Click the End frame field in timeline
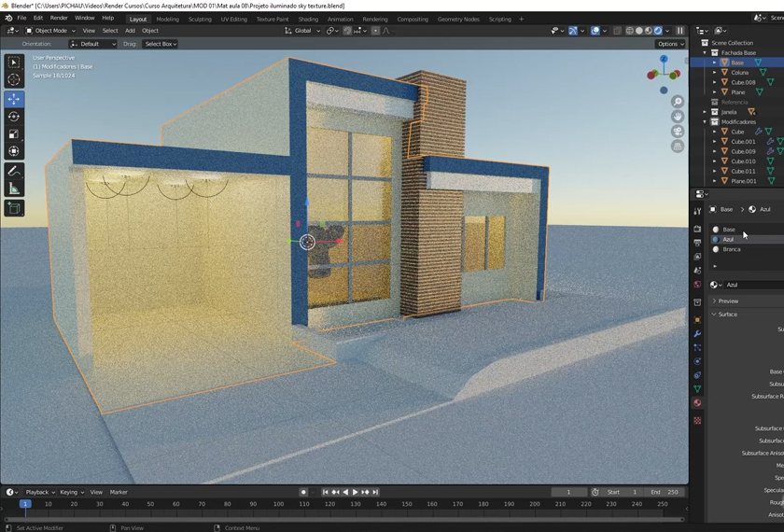The height and width of the screenshot is (532, 784). pos(665,492)
